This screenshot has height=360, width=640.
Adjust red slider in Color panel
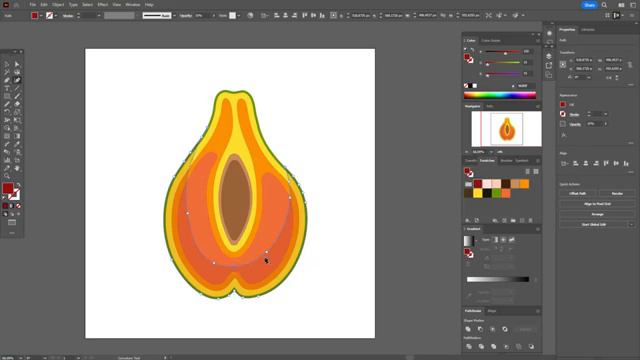[505, 53]
